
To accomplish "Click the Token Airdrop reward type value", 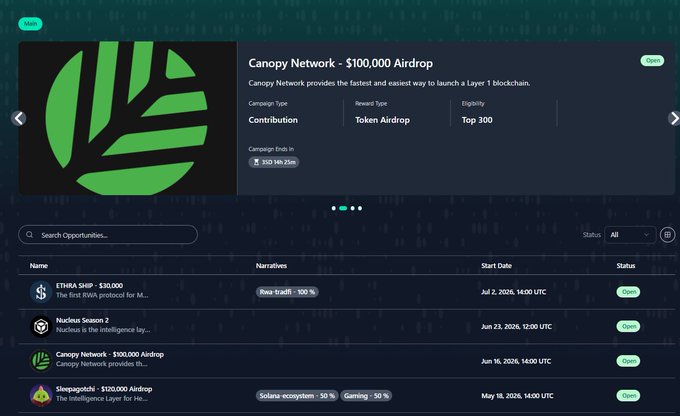I will [x=382, y=120].
